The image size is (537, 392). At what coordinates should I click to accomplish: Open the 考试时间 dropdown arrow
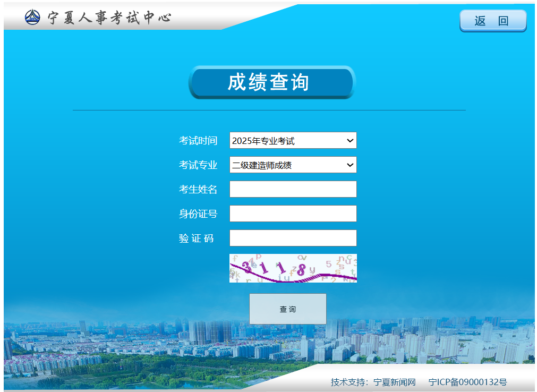click(x=350, y=140)
